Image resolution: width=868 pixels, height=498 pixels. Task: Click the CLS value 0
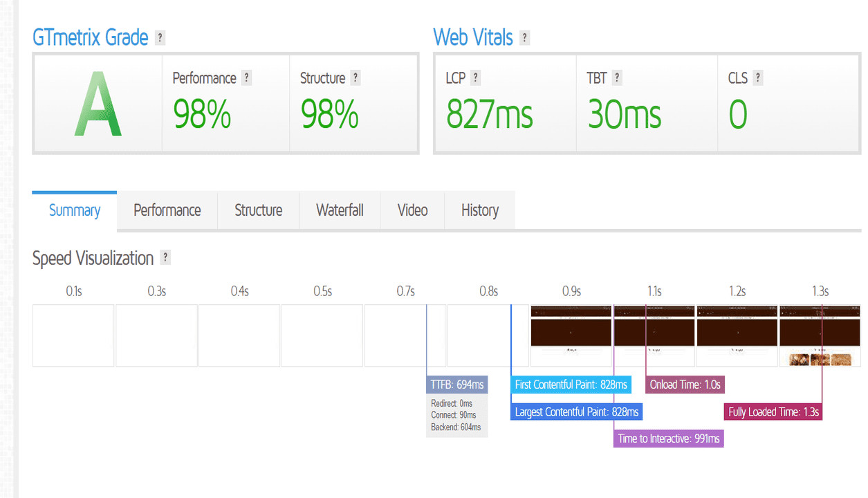738,114
